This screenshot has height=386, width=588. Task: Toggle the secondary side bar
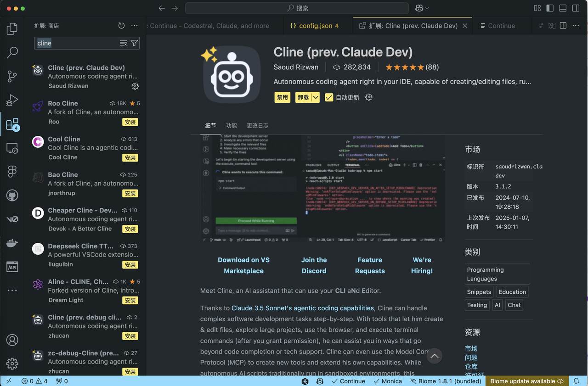(x=576, y=8)
